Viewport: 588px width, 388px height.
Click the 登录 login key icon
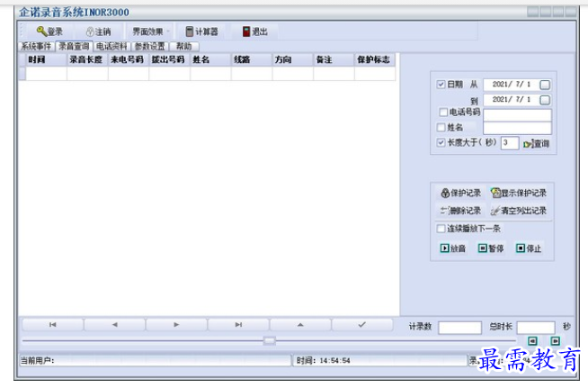click(41, 32)
